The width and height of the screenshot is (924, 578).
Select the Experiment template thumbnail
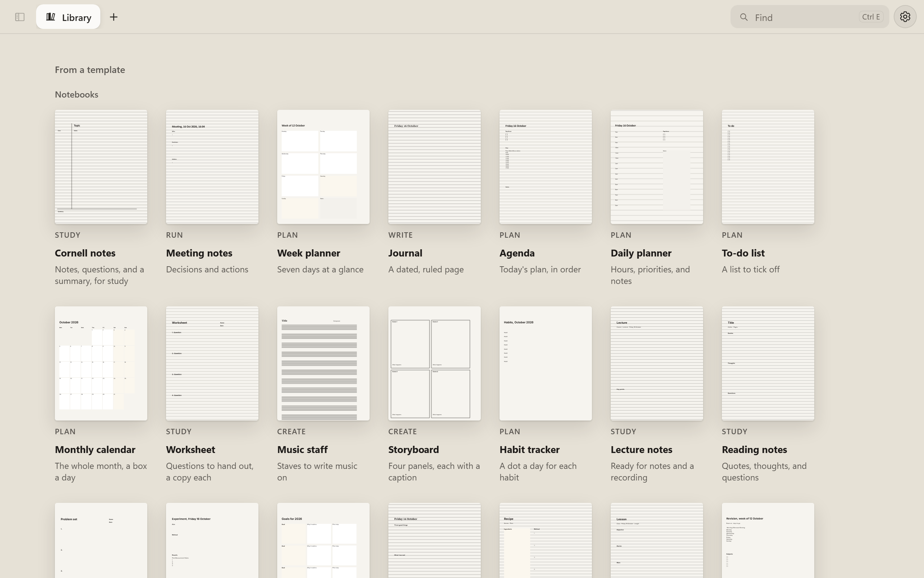[x=212, y=540]
